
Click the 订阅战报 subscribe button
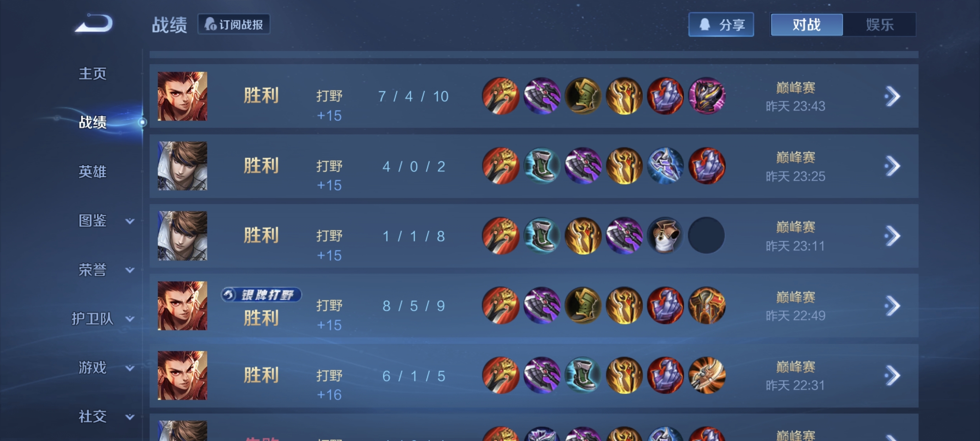coord(233,24)
